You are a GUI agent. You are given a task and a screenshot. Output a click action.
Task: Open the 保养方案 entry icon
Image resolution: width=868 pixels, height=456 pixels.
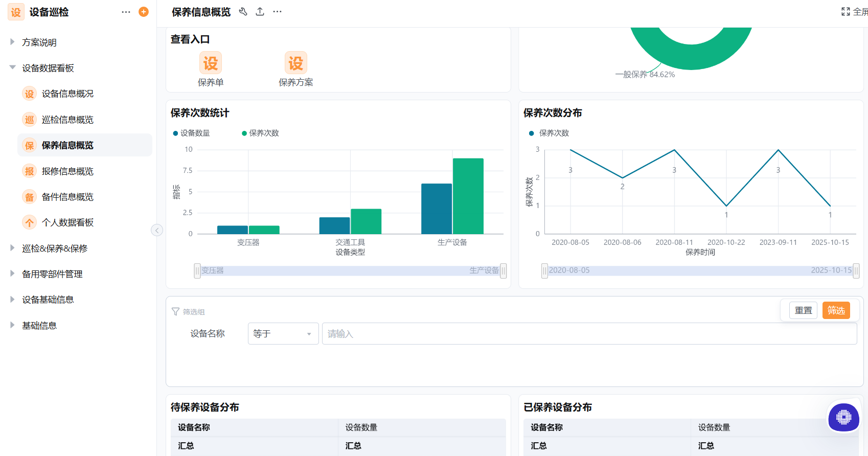296,63
